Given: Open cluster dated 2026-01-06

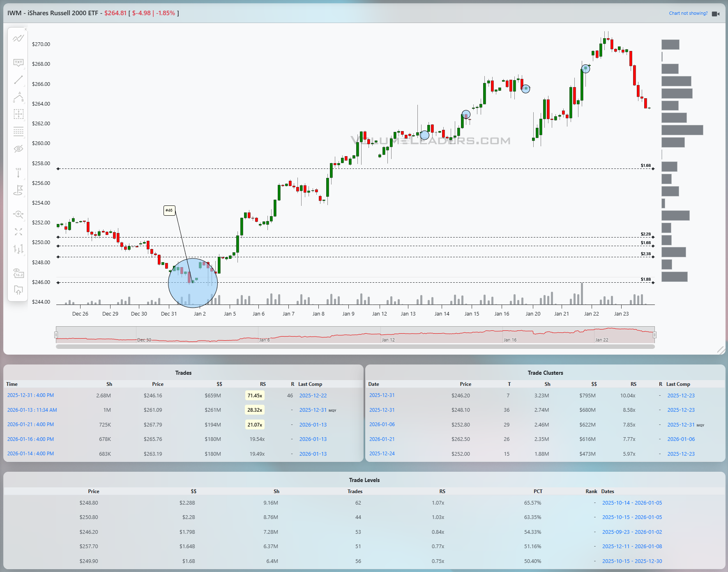Looking at the screenshot, I should [x=382, y=424].
